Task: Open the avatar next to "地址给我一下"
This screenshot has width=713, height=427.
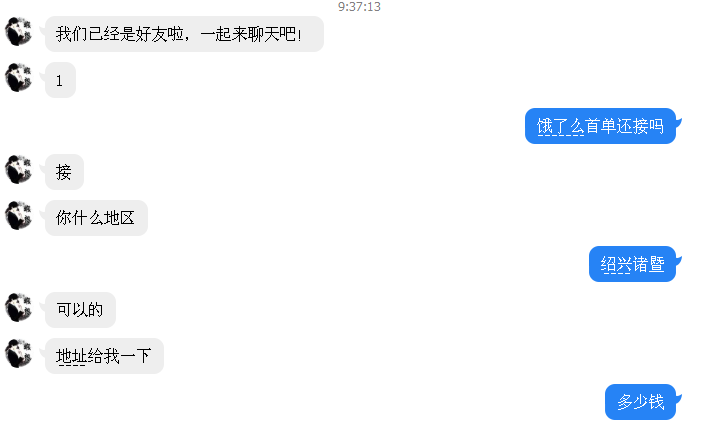Action: (19, 353)
